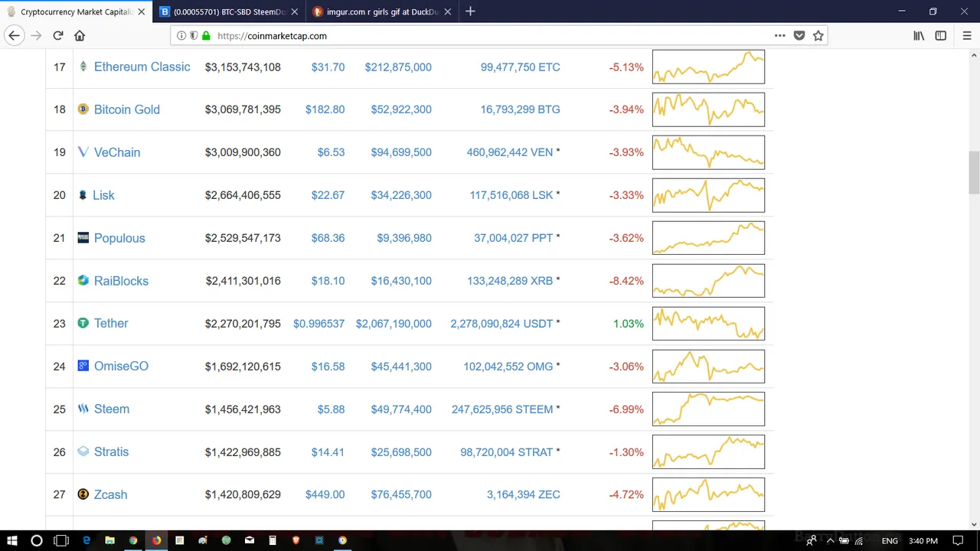Open Firefox hamburger application menu
The width and height of the screenshot is (980, 551).
[966, 35]
